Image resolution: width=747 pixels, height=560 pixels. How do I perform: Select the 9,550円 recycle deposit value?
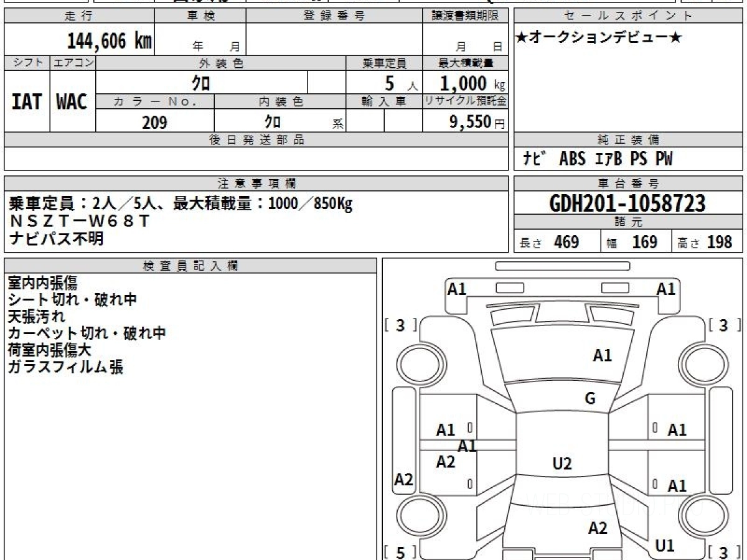(x=477, y=122)
